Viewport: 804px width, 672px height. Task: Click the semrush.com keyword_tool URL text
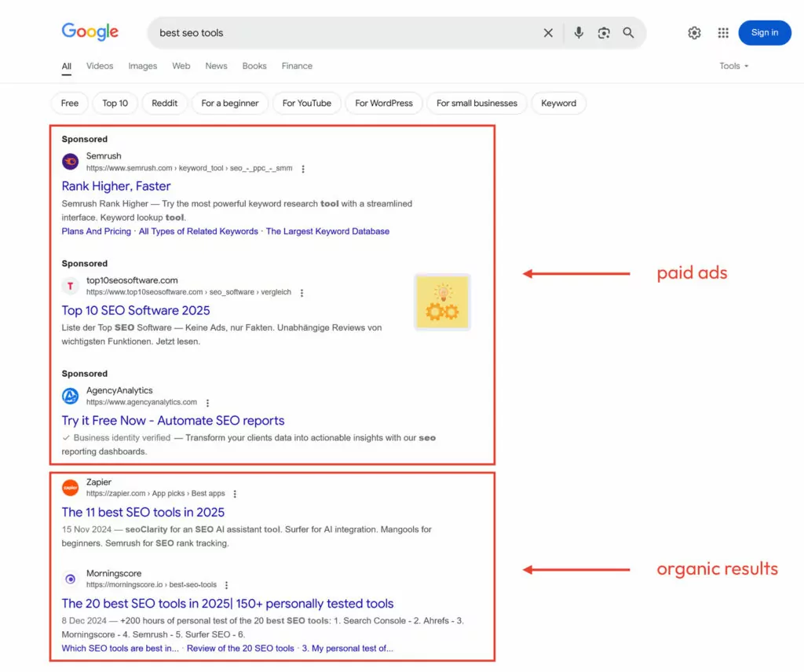pos(189,168)
